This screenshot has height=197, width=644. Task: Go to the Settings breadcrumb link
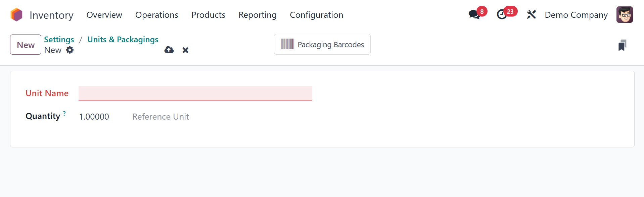[59, 40]
